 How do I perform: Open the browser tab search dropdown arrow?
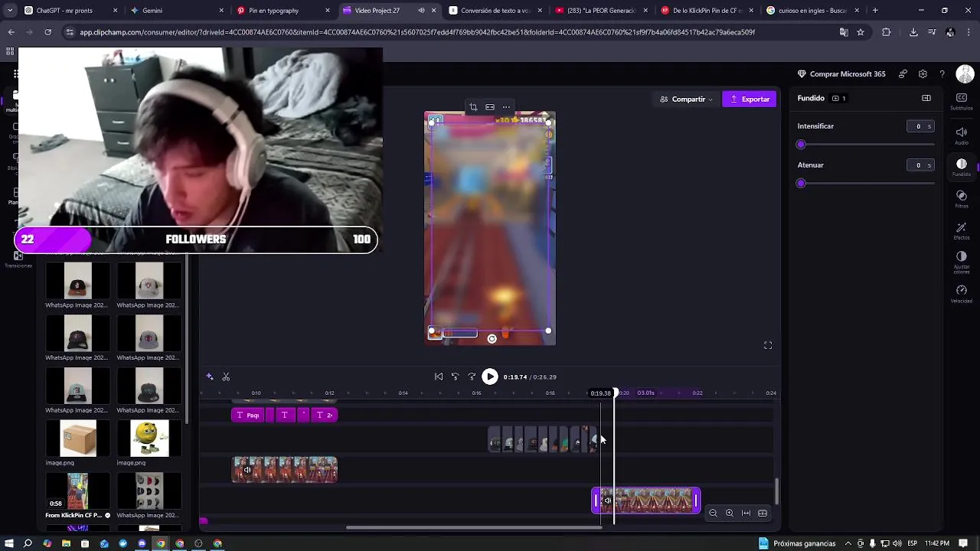tap(10, 11)
